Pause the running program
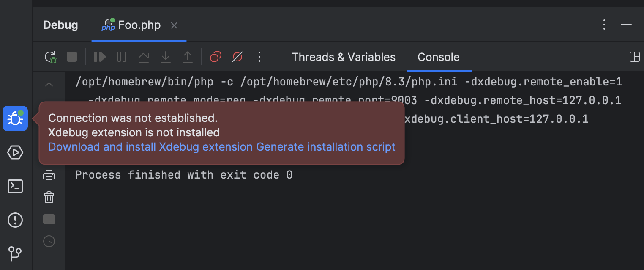 click(x=121, y=57)
